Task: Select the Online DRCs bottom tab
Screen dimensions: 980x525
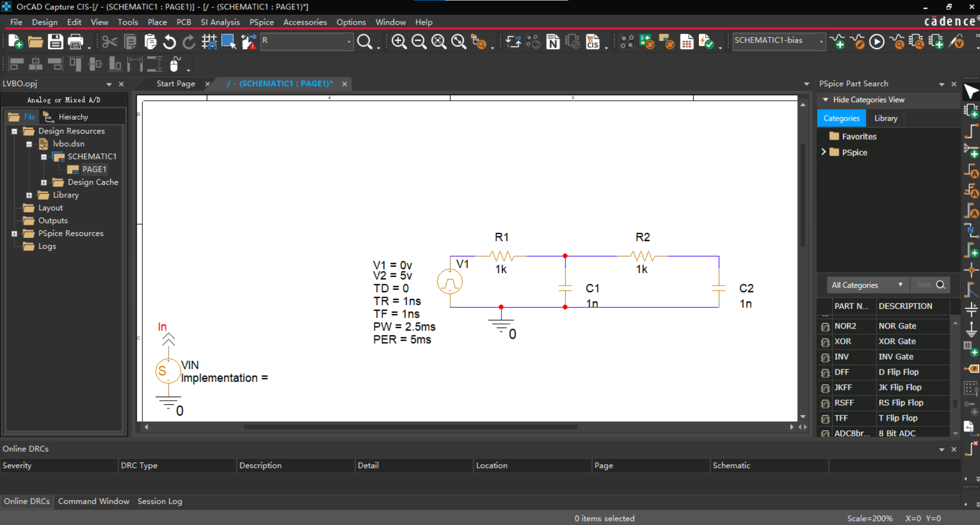Action: pyautogui.click(x=27, y=501)
